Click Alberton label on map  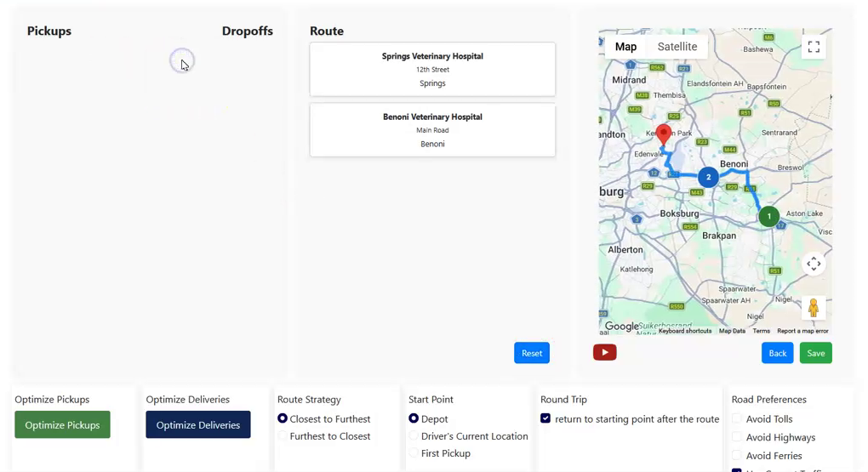[x=625, y=249]
